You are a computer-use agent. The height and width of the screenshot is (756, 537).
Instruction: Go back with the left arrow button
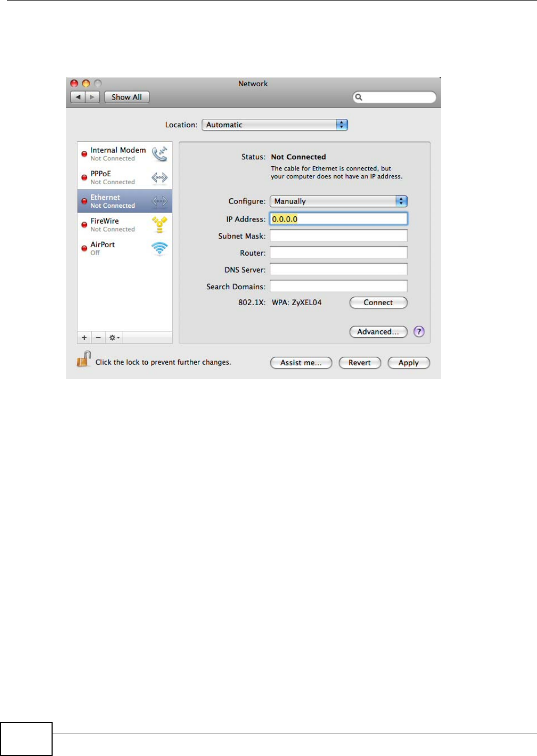tap(78, 97)
